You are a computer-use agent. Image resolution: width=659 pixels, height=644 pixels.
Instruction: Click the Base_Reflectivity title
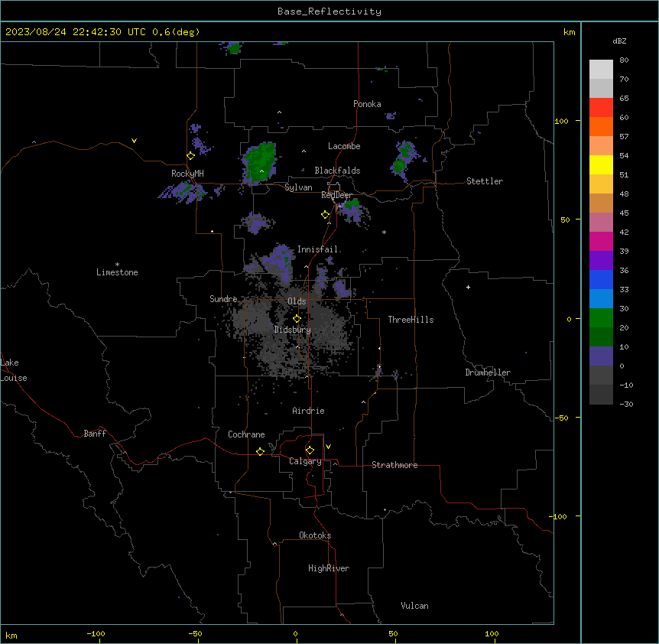(x=329, y=11)
